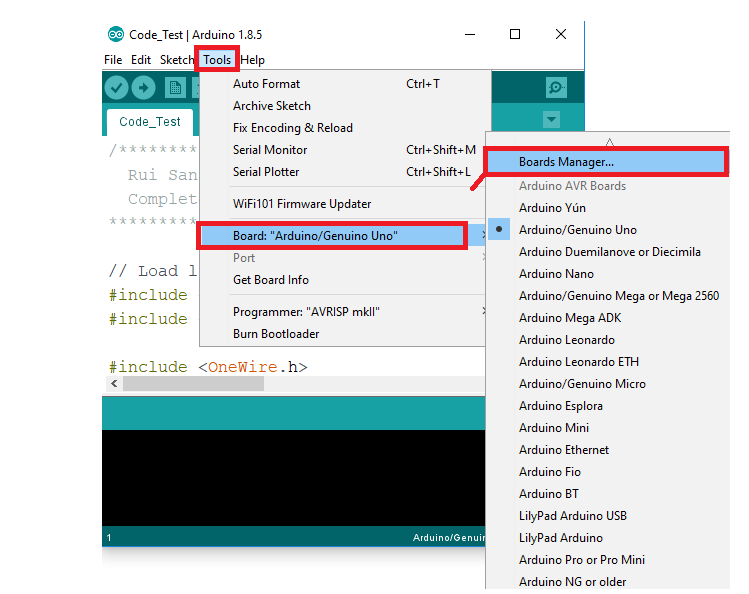749x594 pixels.
Task: Open the File menu
Action: pos(113,60)
